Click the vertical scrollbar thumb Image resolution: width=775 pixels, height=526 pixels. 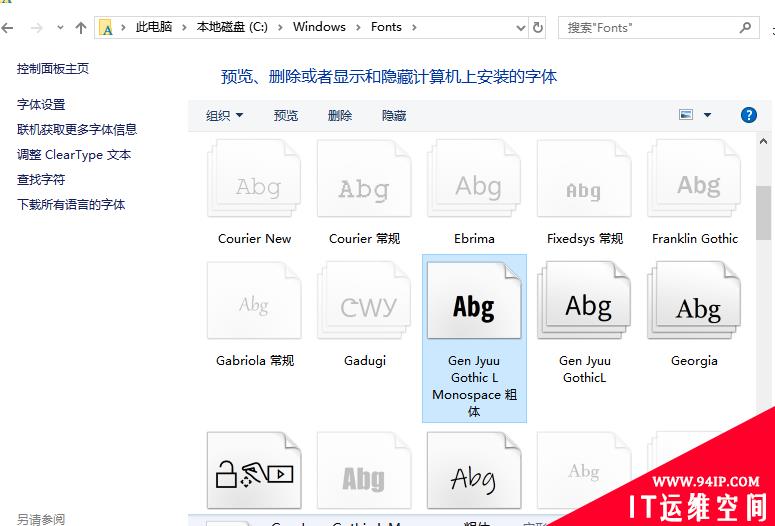(x=763, y=213)
